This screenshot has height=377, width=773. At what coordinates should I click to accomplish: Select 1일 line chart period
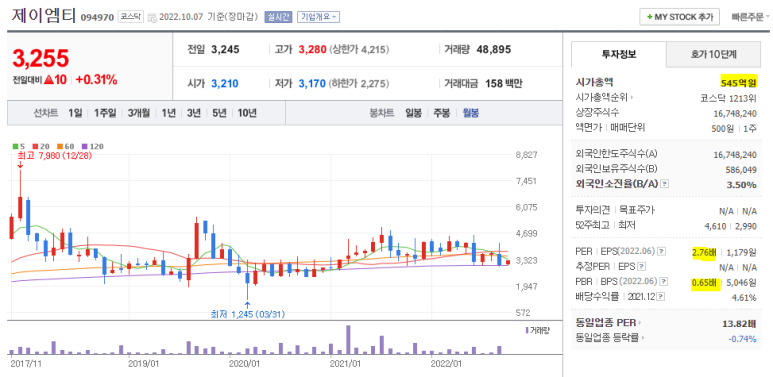pos(75,113)
